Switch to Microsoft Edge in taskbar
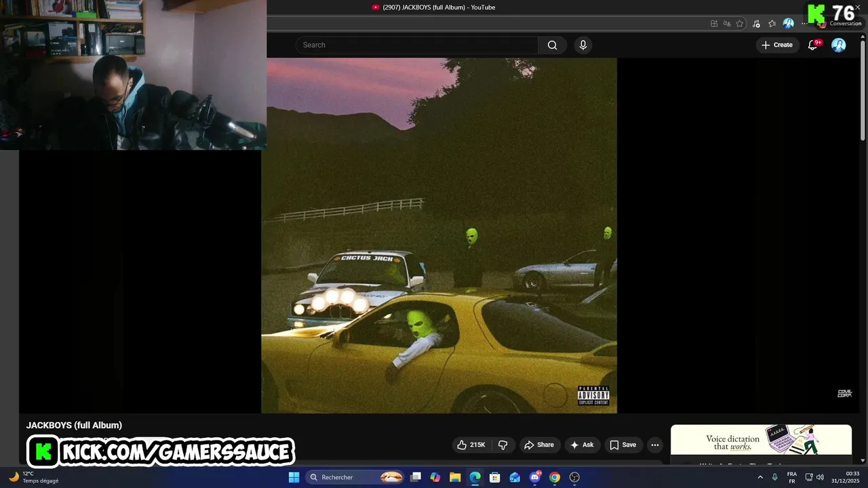This screenshot has height=488, width=868. pyautogui.click(x=475, y=477)
